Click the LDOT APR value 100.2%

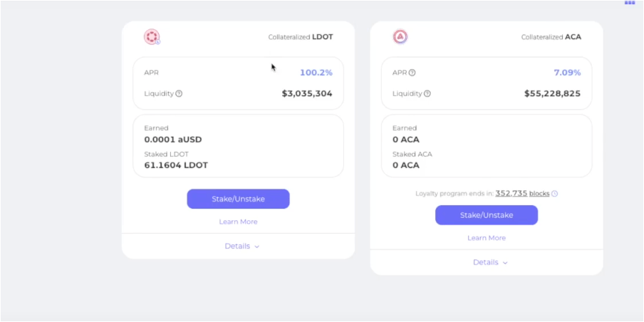tap(316, 73)
